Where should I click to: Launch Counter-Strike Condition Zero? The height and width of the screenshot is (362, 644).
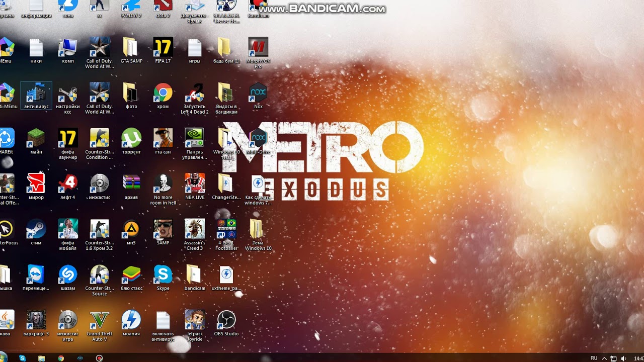coord(99,144)
